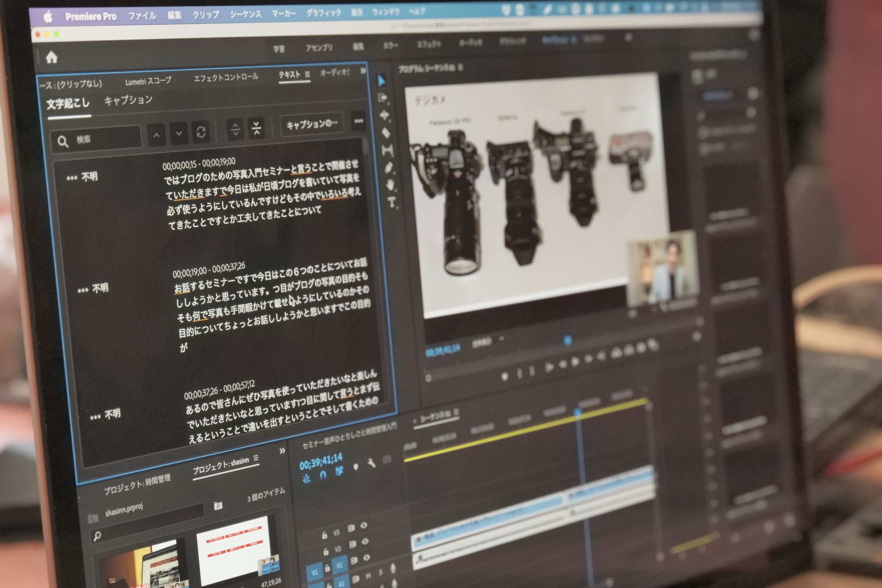Viewport: 882px width, 588px height.
Task: Expand the source panel group overflow chevrons
Action: 363,71
